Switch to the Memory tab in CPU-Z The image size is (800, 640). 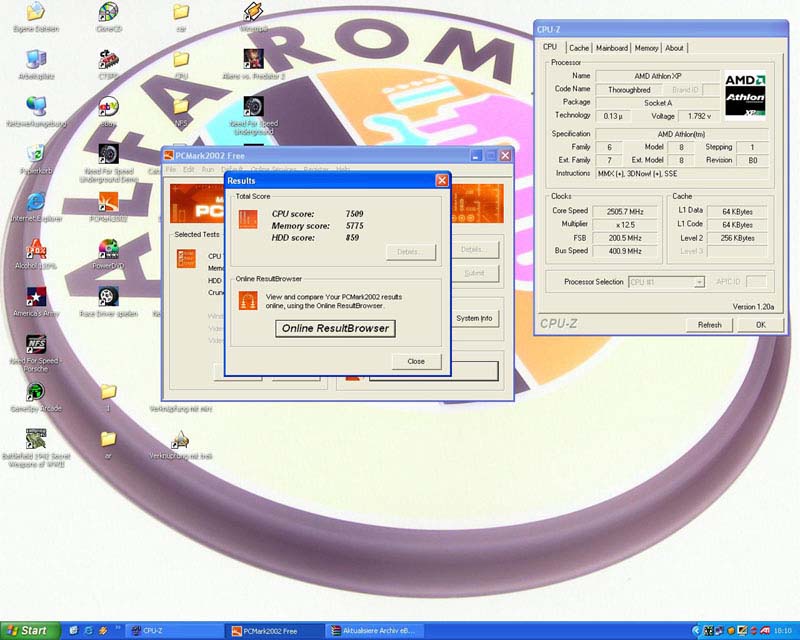click(x=646, y=48)
